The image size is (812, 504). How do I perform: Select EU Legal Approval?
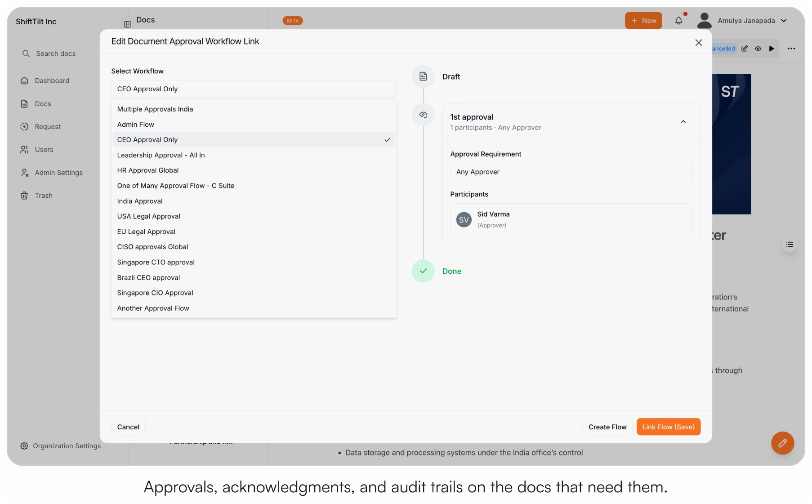click(x=254, y=232)
